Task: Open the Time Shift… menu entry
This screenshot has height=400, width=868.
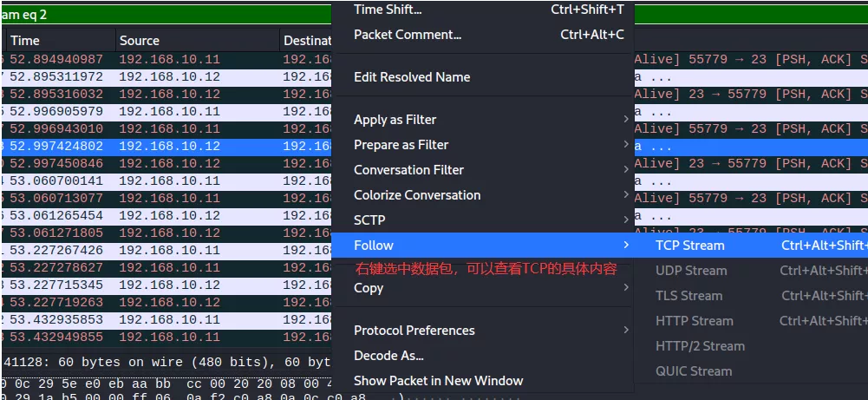Action: pyautogui.click(x=388, y=10)
